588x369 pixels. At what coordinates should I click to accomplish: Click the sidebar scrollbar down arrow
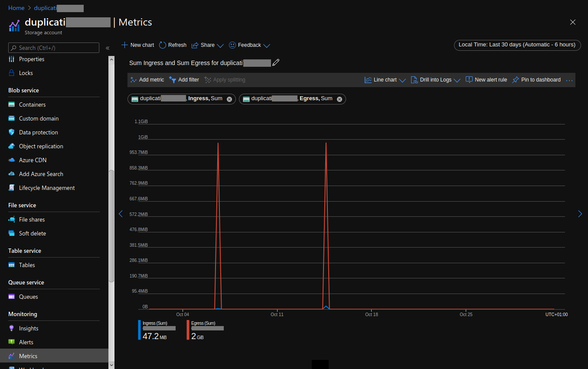(x=111, y=365)
